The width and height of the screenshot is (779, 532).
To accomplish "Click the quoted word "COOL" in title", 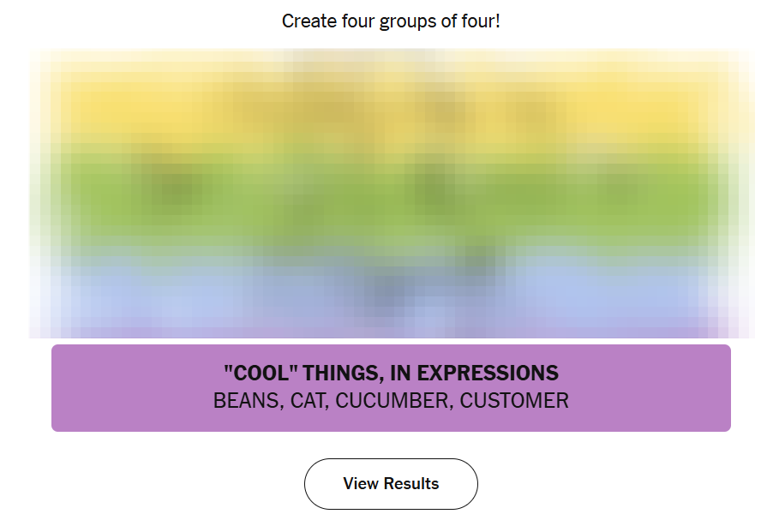I will (261, 373).
